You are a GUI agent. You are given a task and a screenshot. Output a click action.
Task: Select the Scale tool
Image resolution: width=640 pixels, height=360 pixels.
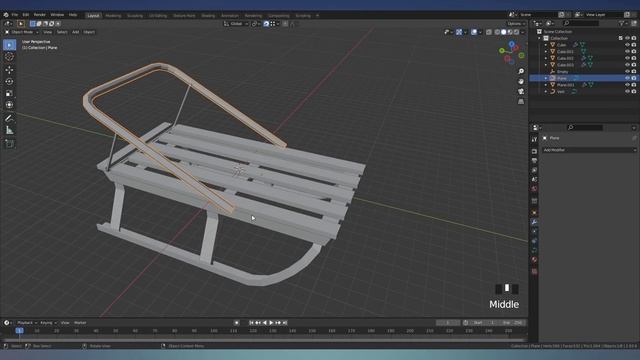(x=9, y=93)
